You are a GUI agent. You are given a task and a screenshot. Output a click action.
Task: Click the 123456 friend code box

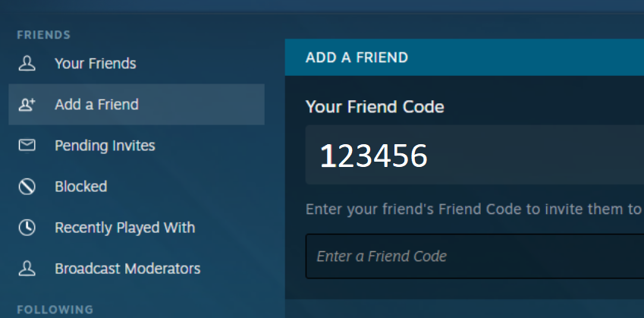475,155
